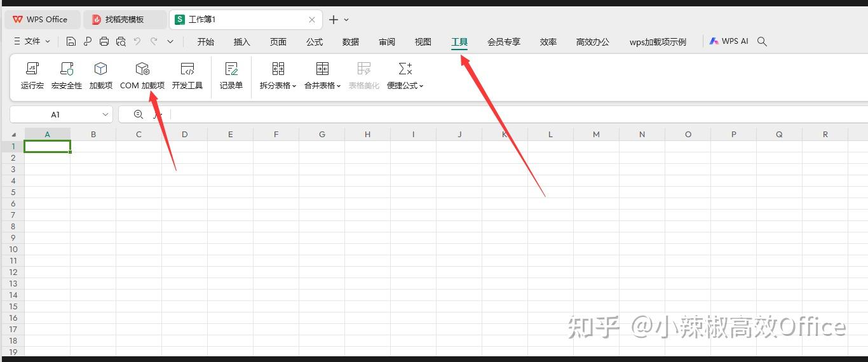The width and height of the screenshot is (868, 362).
Task: Select column R header
Action: pyautogui.click(x=825, y=134)
